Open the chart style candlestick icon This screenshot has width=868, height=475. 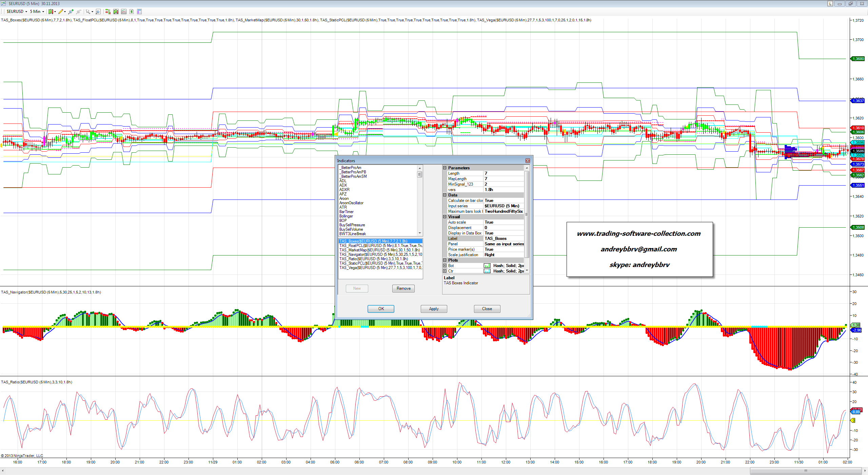[51, 12]
